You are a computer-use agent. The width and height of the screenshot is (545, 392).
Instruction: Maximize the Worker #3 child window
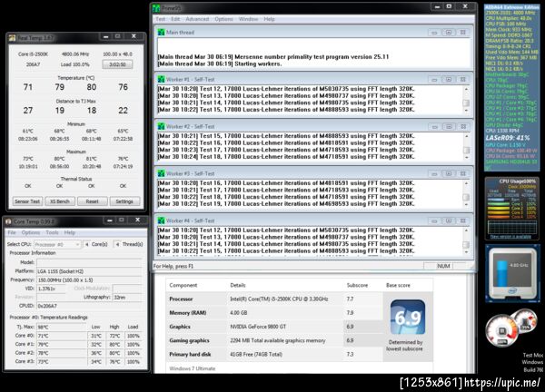point(449,173)
